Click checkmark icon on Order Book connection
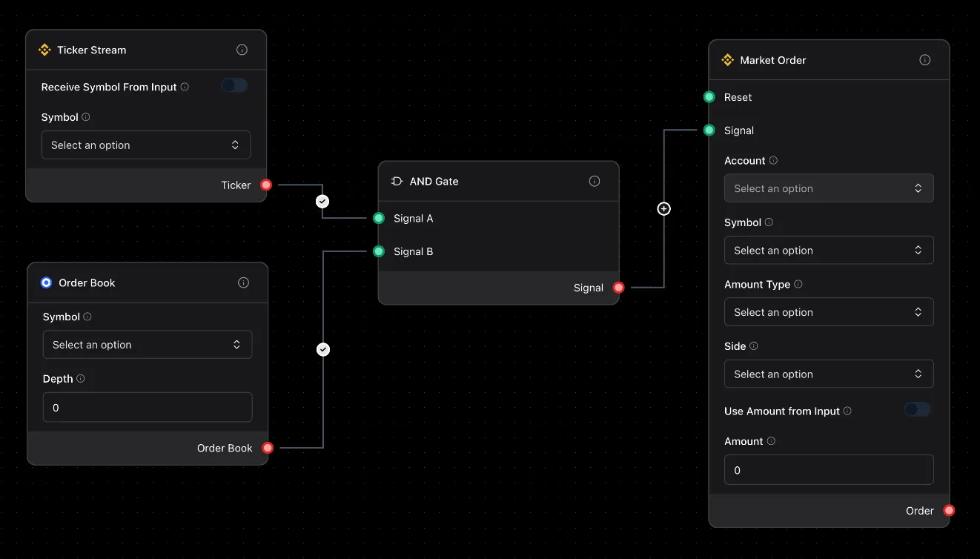The width and height of the screenshot is (980, 559). pyautogui.click(x=323, y=349)
